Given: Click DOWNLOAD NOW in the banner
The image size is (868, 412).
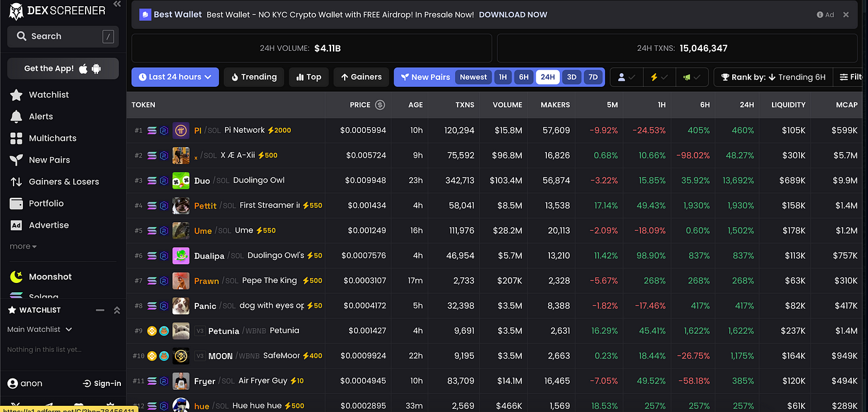Looking at the screenshot, I should [x=513, y=14].
